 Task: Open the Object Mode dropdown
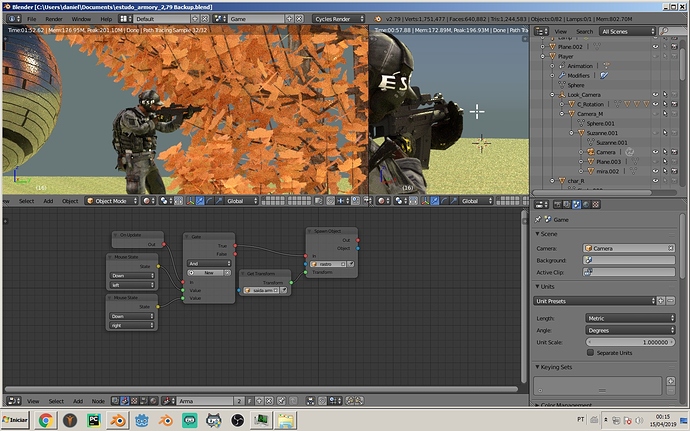tap(112, 201)
